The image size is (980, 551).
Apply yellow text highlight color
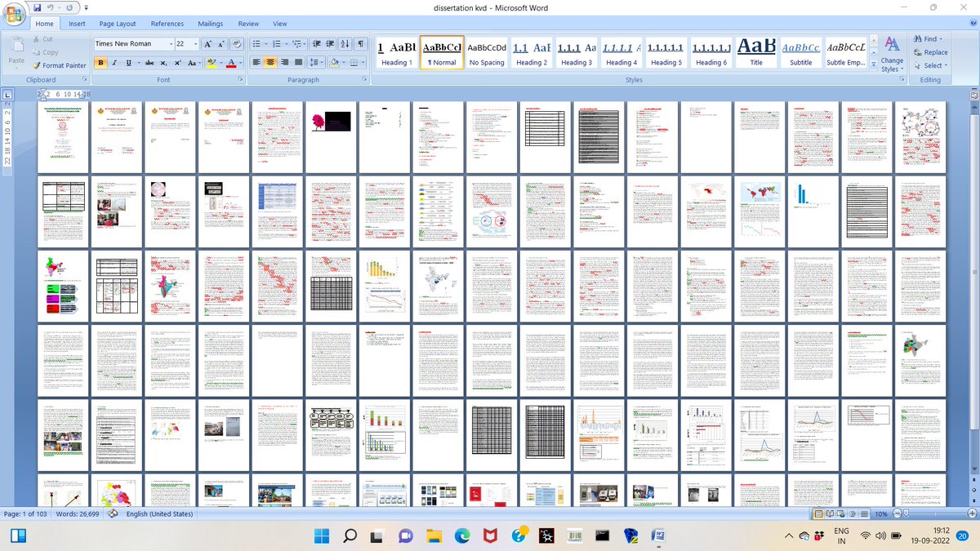pyautogui.click(x=210, y=63)
